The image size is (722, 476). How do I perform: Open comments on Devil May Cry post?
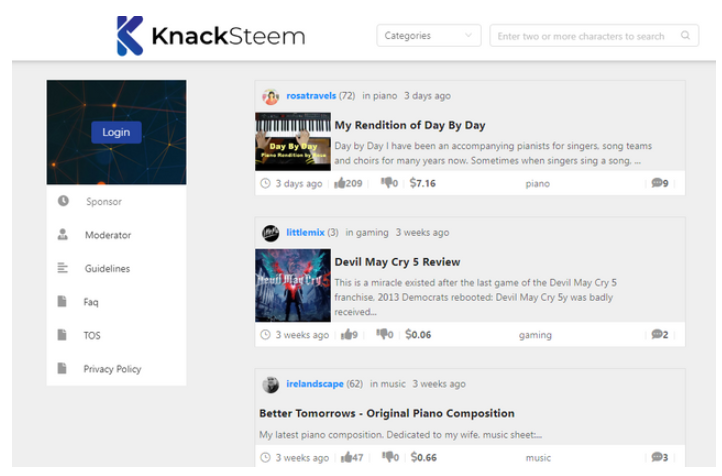point(659,334)
